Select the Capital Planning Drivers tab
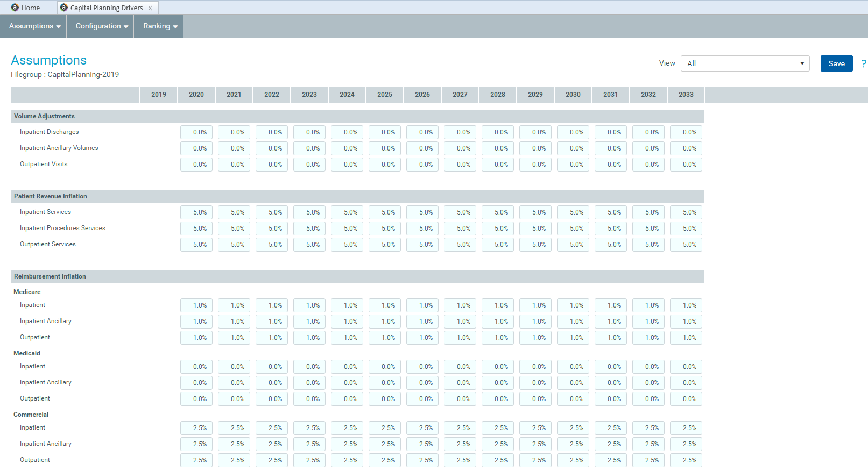This screenshot has height=471, width=868. point(107,8)
